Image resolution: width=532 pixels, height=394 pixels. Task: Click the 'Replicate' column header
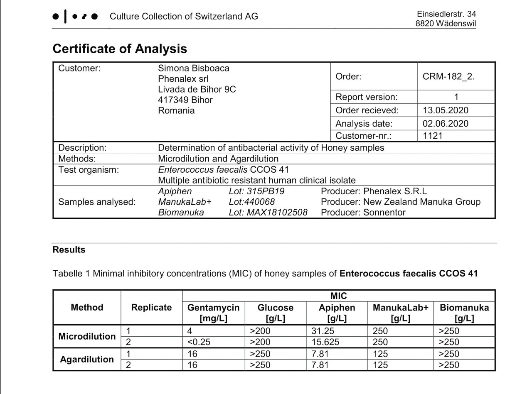click(151, 308)
